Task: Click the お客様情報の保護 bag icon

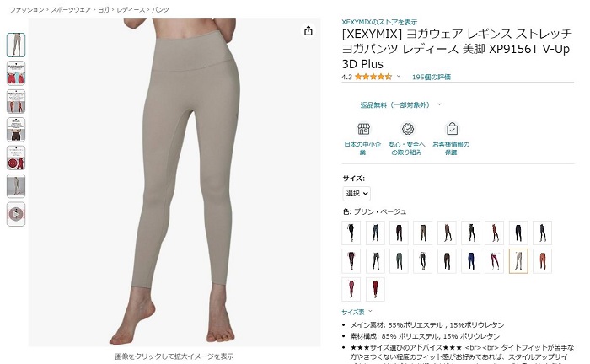Action: (x=452, y=129)
